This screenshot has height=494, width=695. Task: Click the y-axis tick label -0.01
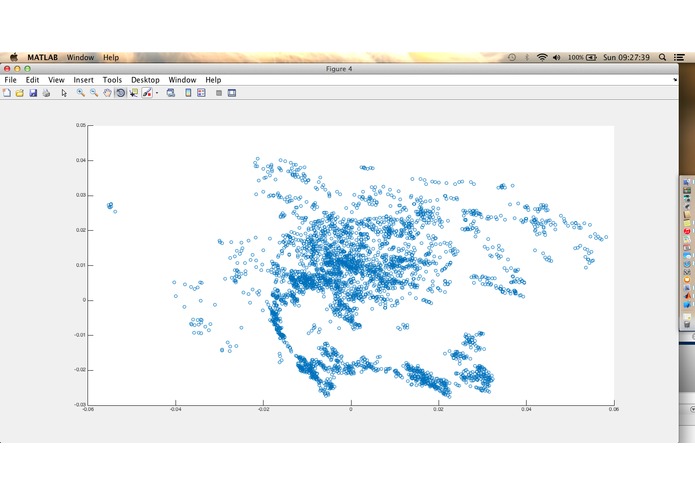80,335
